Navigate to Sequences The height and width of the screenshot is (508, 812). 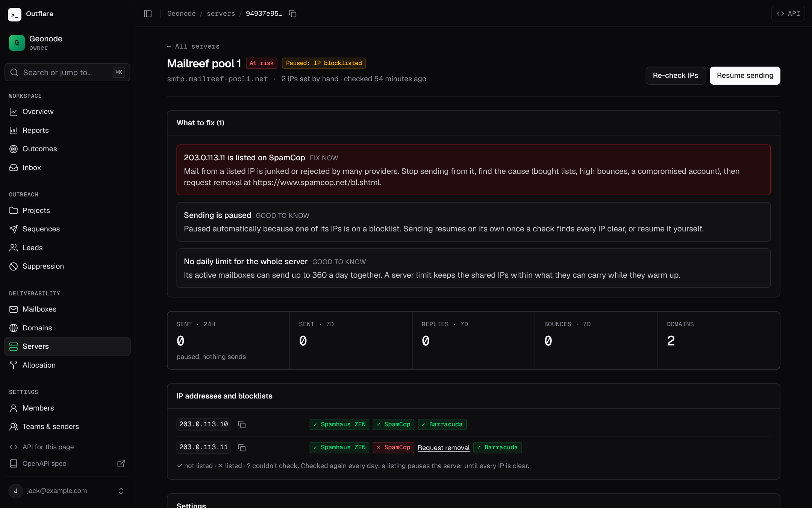pyautogui.click(x=67, y=229)
